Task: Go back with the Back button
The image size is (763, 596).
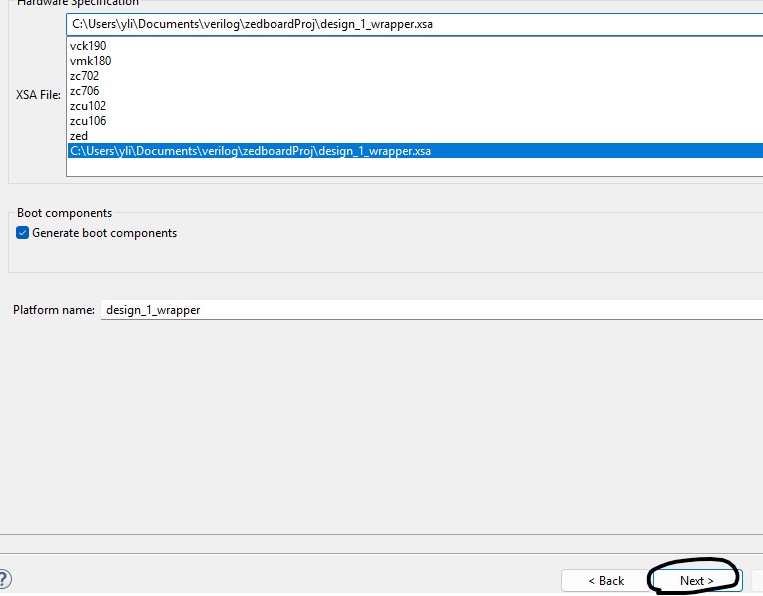Action: [605, 580]
